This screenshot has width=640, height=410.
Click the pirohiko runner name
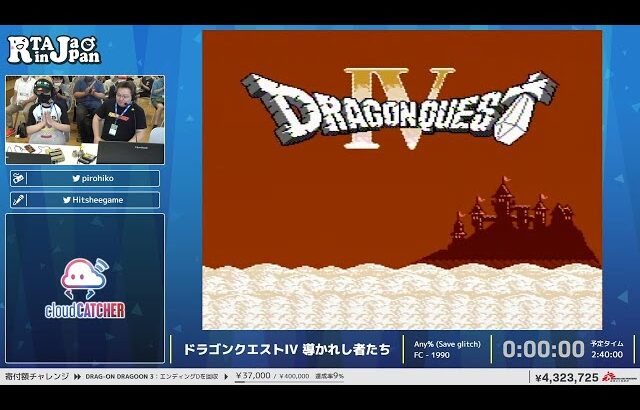tap(98, 178)
